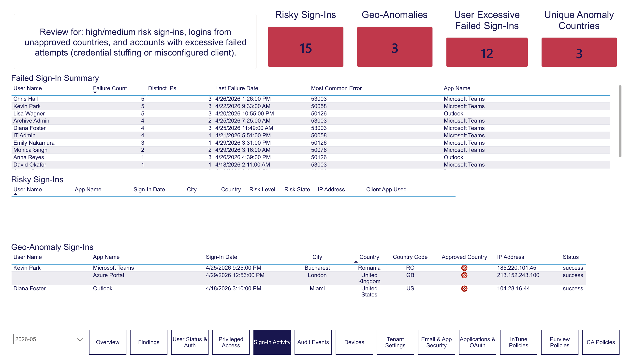Select the IT Admin row

311,135
